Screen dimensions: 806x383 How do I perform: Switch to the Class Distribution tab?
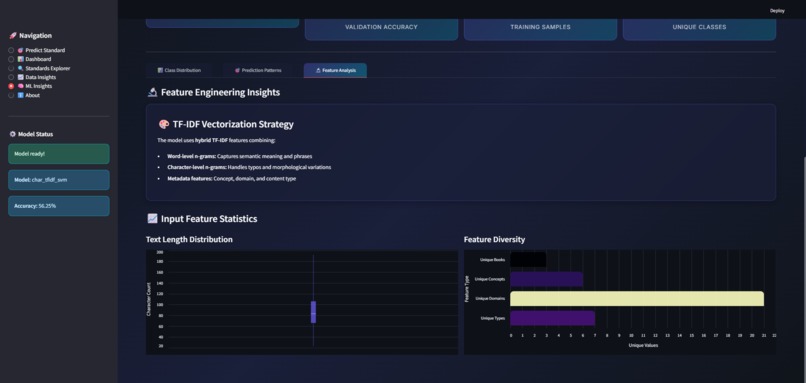pos(179,70)
